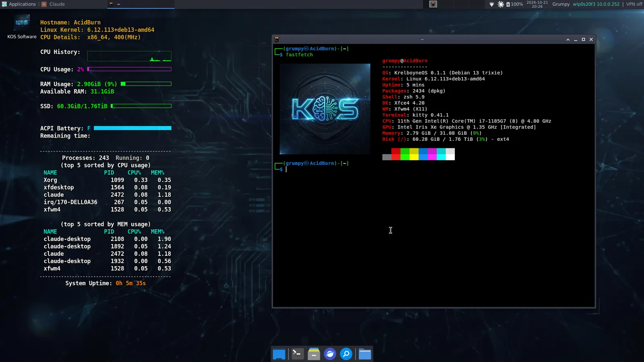644x362 pixels.
Task: Launch the terminal from the dock
Action: point(297,354)
